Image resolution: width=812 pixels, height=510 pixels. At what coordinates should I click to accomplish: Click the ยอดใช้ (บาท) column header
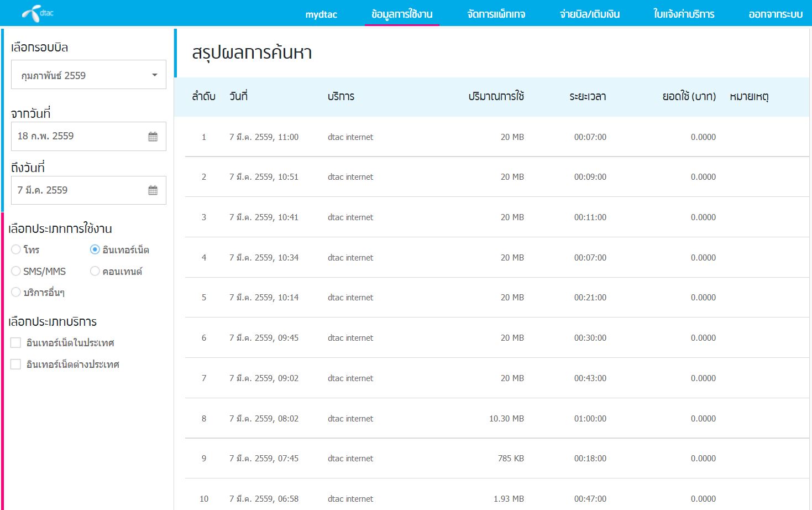point(689,97)
